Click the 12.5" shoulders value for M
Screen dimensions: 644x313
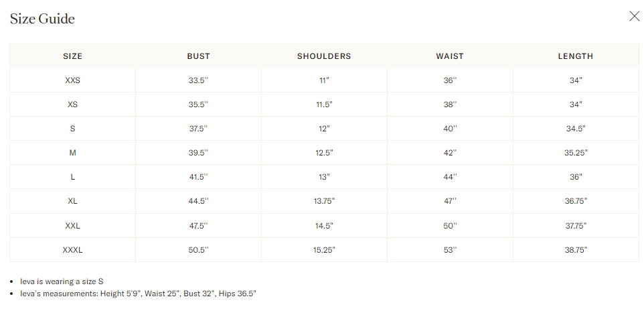click(x=324, y=153)
